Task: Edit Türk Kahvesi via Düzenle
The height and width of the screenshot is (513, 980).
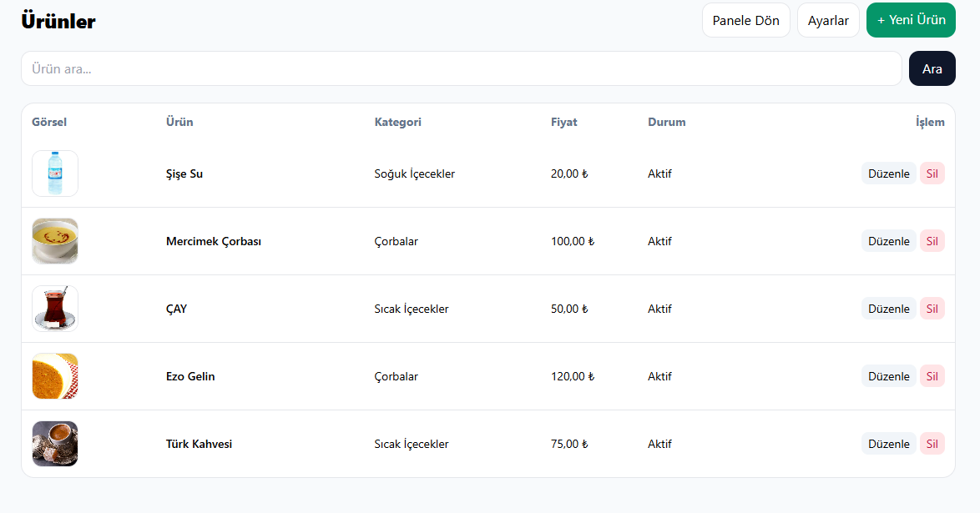Action: point(888,444)
